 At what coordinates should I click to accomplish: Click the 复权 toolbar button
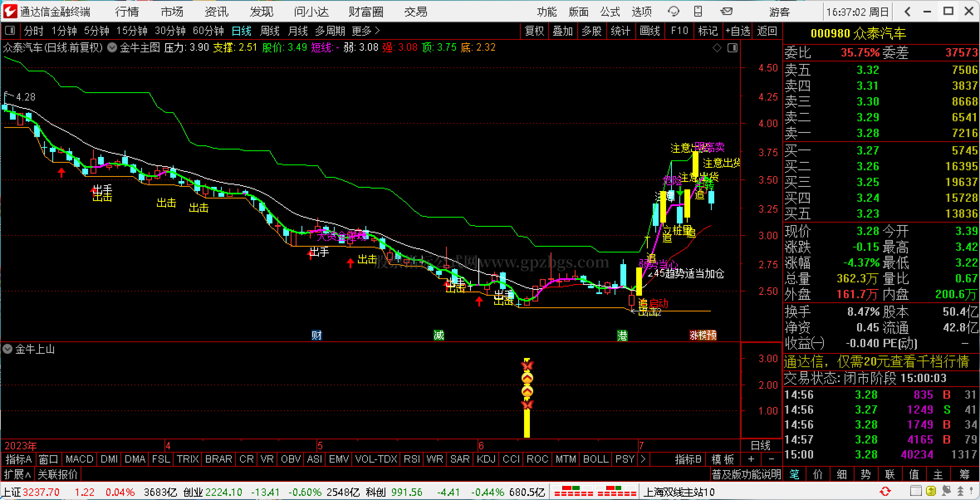pos(534,31)
